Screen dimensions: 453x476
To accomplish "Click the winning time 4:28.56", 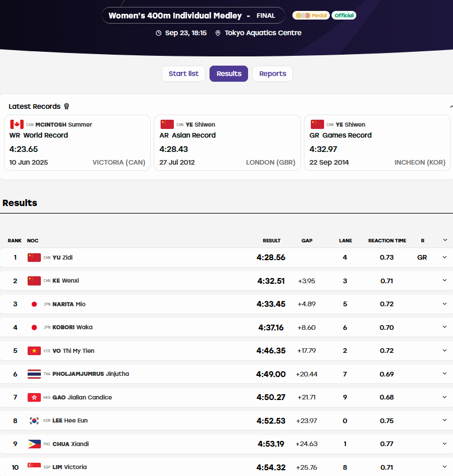I will pyautogui.click(x=271, y=257).
